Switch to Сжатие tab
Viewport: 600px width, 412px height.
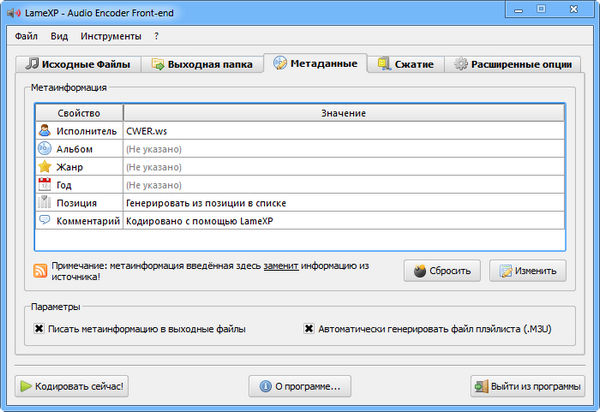pos(406,64)
